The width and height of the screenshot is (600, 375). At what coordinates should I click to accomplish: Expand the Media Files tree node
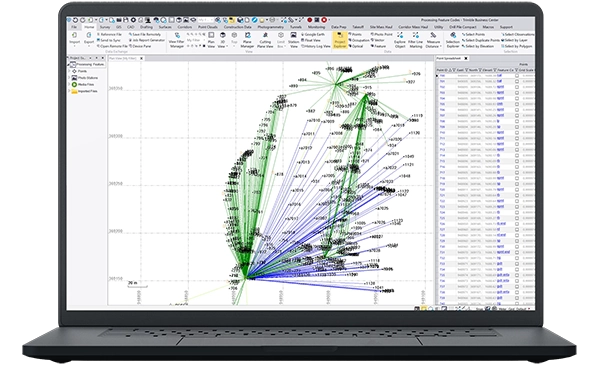(x=69, y=84)
